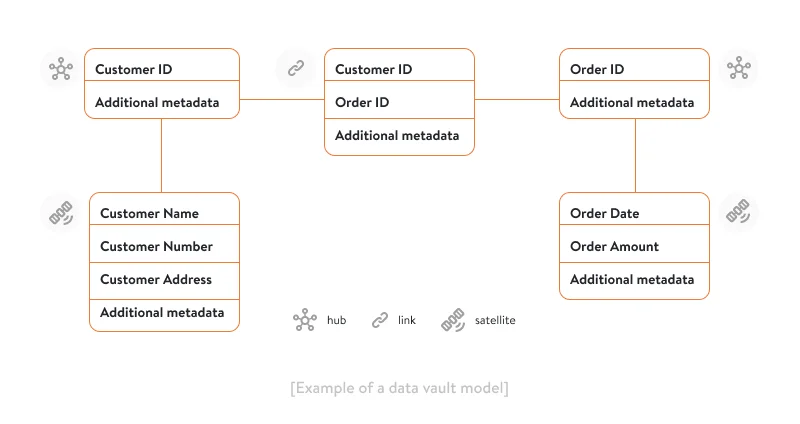Select the Customer Name field
Screen dimensions: 800x424
coord(149,213)
